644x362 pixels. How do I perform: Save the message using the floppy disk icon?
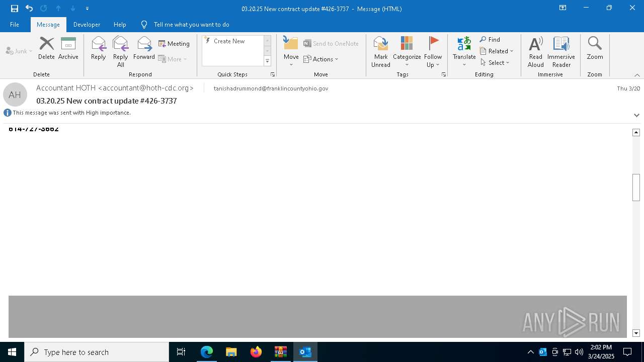click(x=15, y=9)
